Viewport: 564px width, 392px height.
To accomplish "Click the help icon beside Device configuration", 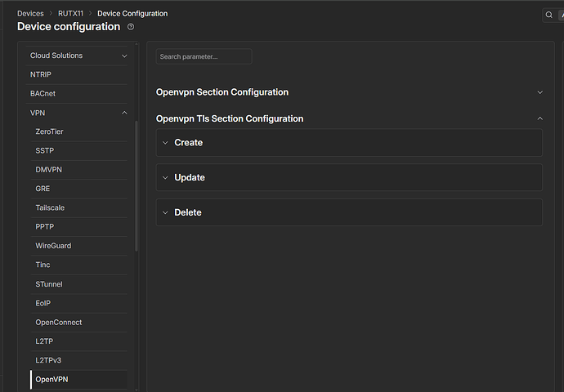I will tap(131, 27).
